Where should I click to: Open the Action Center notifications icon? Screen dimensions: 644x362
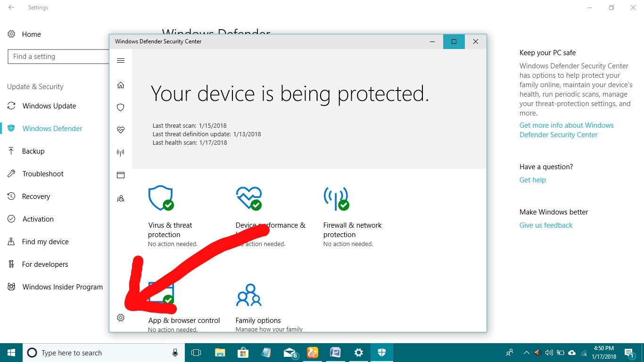(x=629, y=353)
